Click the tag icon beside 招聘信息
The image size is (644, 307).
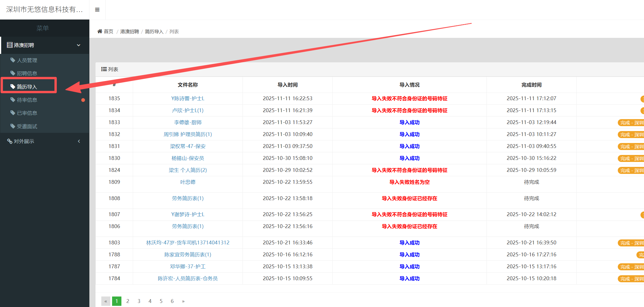pyautogui.click(x=13, y=73)
